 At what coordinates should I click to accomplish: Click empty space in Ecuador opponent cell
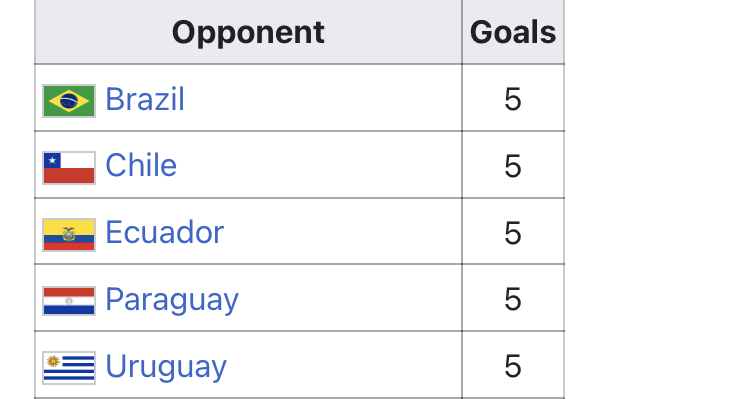pyautogui.click(x=342, y=232)
